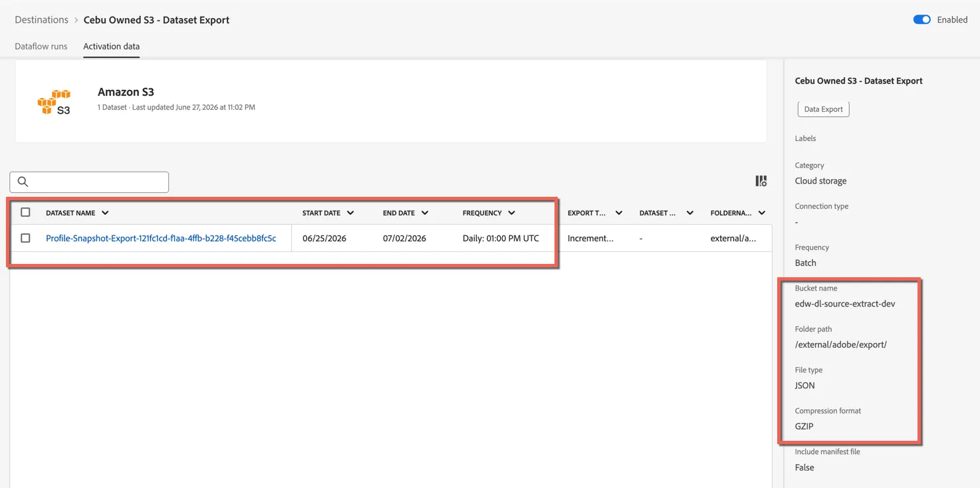This screenshot has width=980, height=488.
Task: Switch to the Dataflow runs tab
Action: 41,47
